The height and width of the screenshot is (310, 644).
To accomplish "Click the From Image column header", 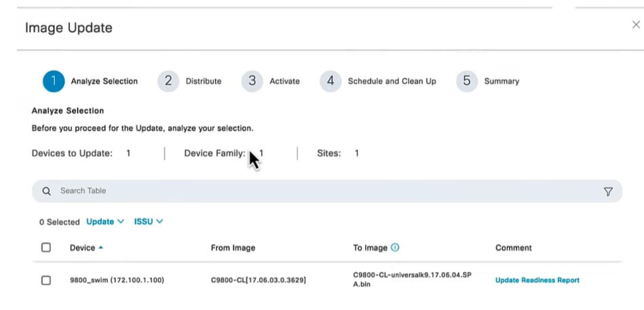I will point(233,248).
